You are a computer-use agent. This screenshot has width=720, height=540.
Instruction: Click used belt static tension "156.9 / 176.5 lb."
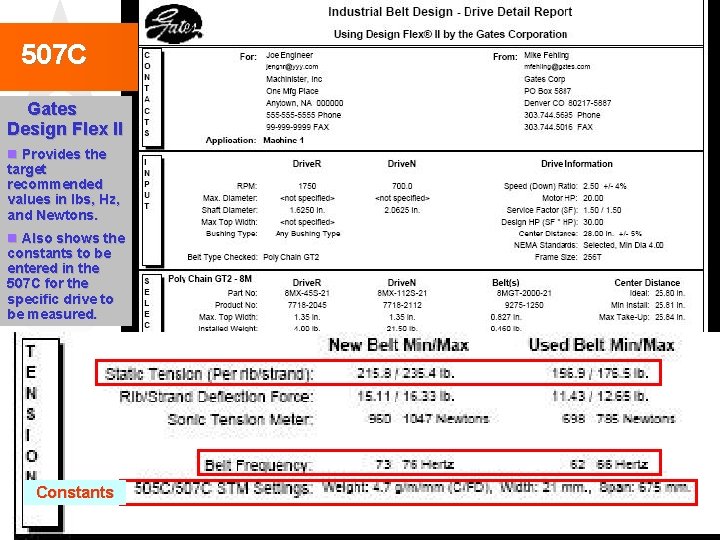[x=601, y=373]
